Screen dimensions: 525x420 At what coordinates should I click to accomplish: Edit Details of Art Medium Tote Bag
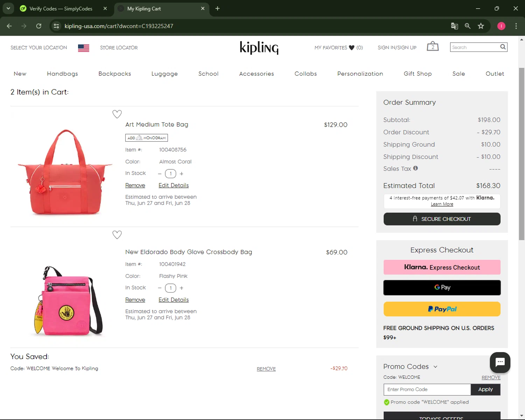click(174, 185)
